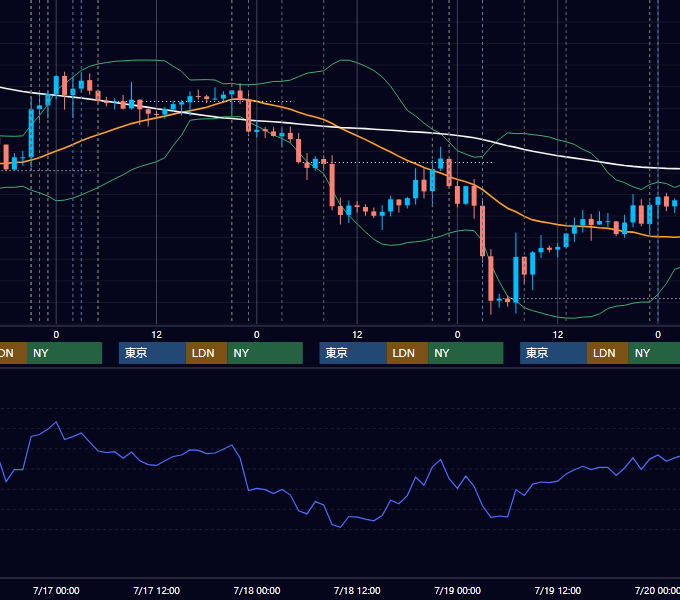Select the 東京 session block for July 17

152,353
